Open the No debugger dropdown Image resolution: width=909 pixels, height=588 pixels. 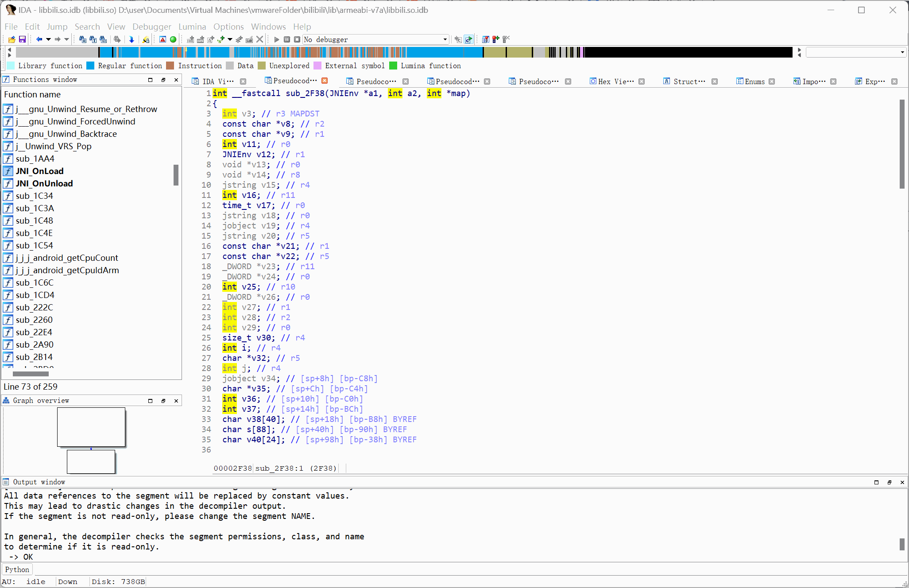click(445, 39)
